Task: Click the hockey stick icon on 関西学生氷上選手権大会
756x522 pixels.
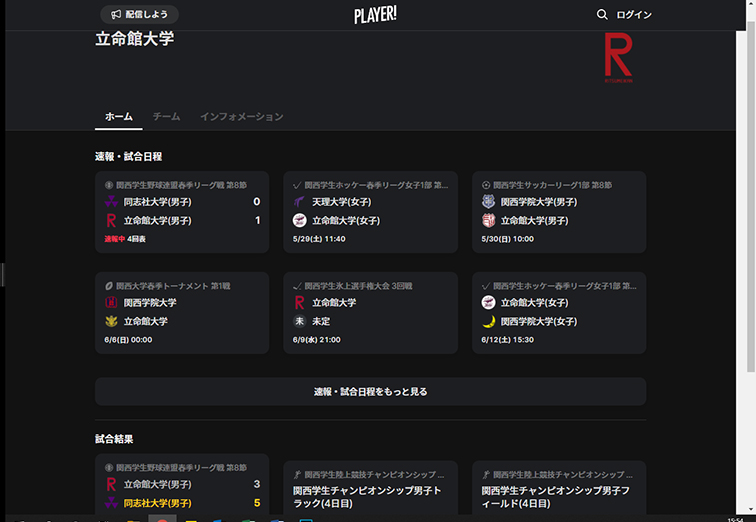Action: tap(297, 286)
